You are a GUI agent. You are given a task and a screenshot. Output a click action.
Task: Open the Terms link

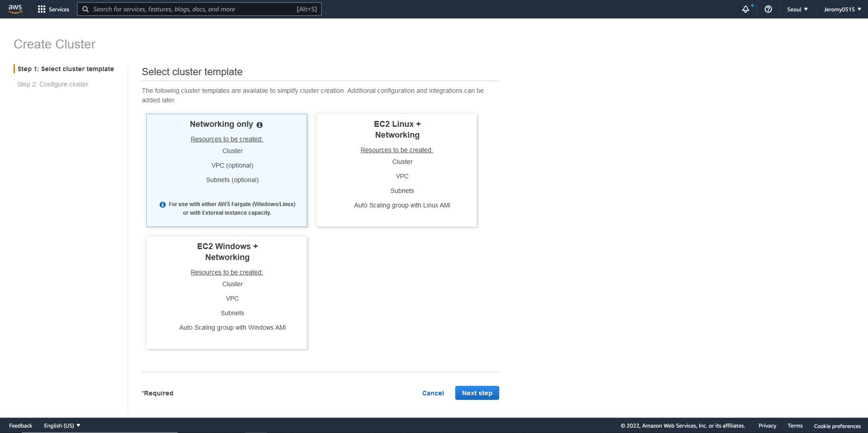pos(795,426)
